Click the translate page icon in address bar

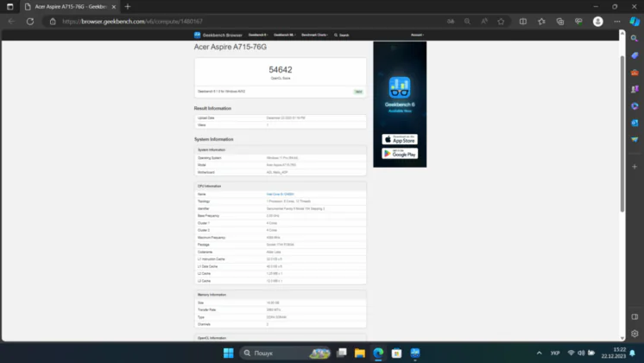pyautogui.click(x=451, y=22)
